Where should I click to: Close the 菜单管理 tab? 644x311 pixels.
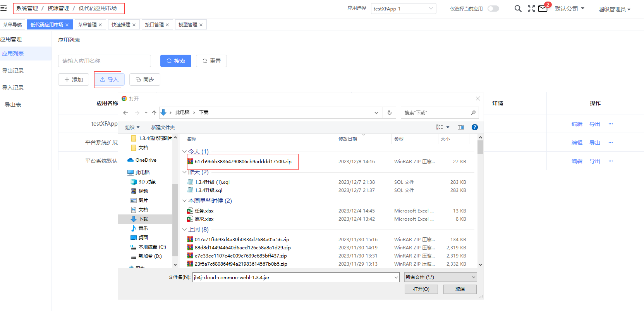[100, 25]
